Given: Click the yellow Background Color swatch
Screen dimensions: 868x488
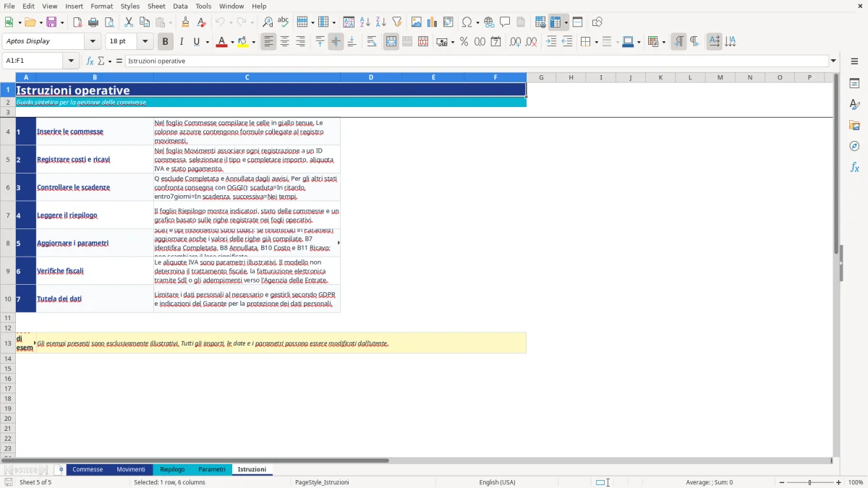Looking at the screenshot, I should click(x=242, y=42).
